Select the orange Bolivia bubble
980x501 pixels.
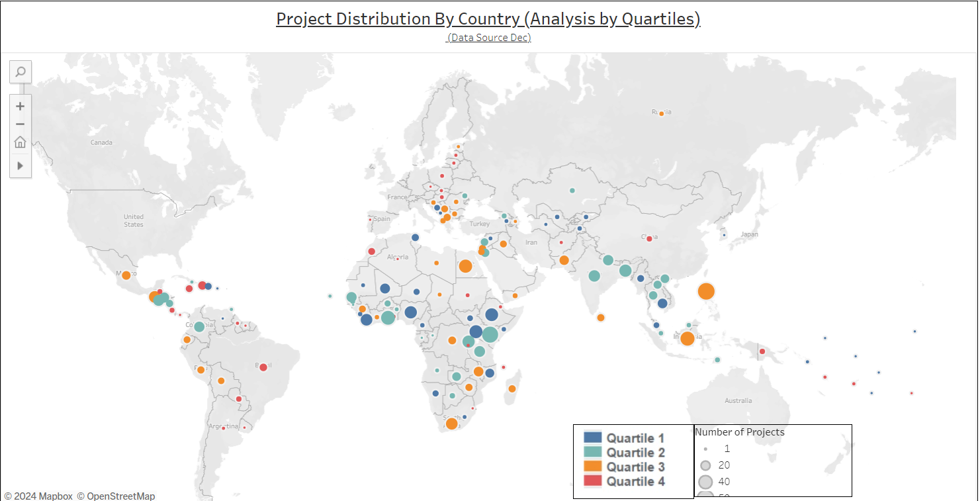[x=221, y=381]
